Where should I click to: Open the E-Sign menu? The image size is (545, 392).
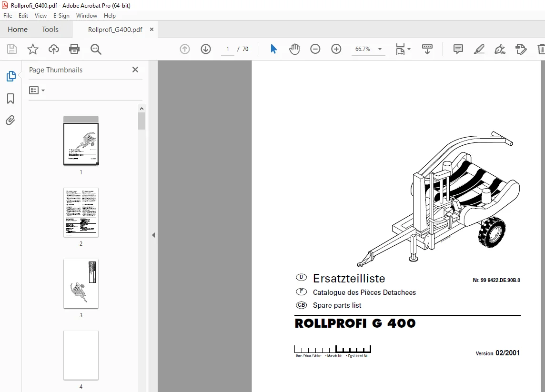pyautogui.click(x=61, y=16)
